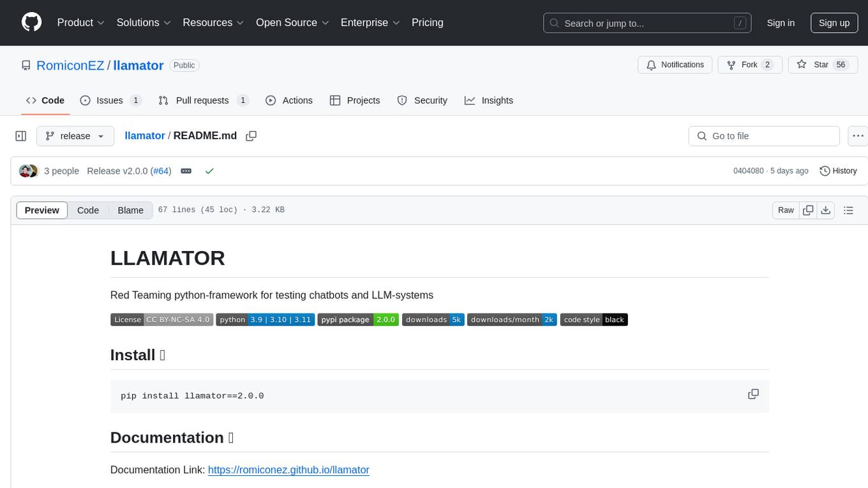Image resolution: width=868 pixels, height=488 pixels.
Task: Switch to the Actions tab
Action: [x=288, y=100]
